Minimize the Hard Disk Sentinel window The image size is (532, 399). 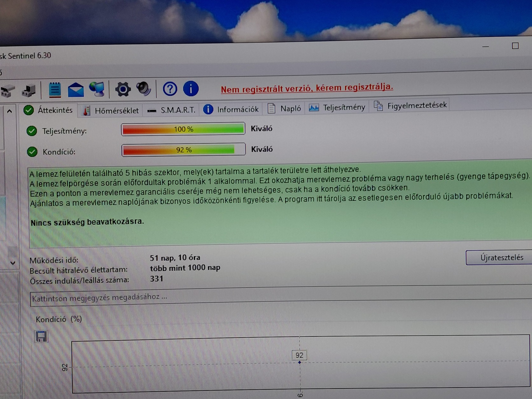pyautogui.click(x=486, y=46)
